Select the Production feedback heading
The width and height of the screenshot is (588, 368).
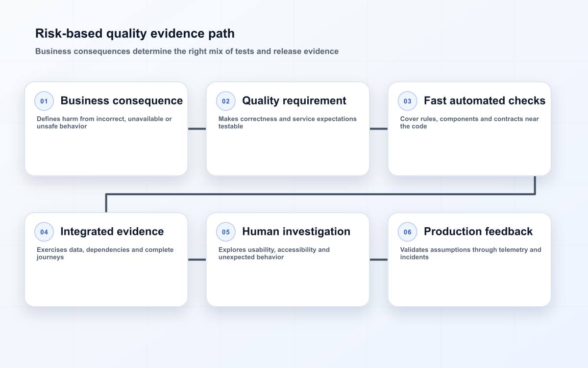tap(478, 232)
